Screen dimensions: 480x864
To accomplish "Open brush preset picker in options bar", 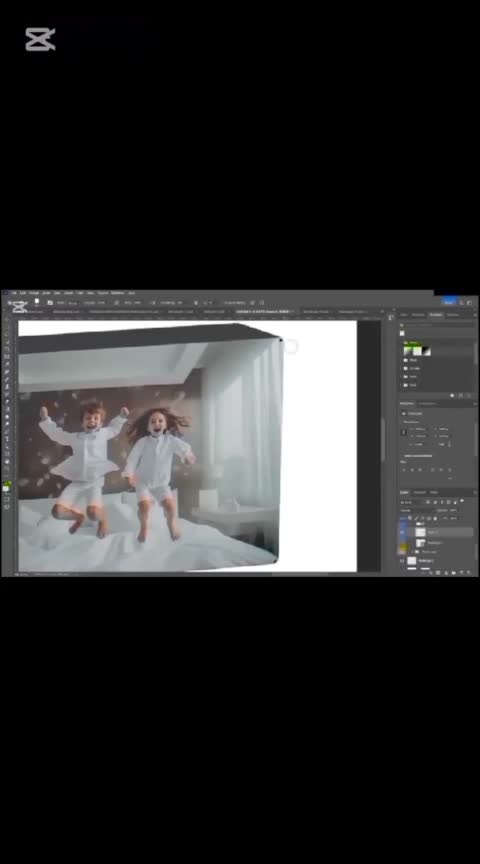I will (x=37, y=303).
